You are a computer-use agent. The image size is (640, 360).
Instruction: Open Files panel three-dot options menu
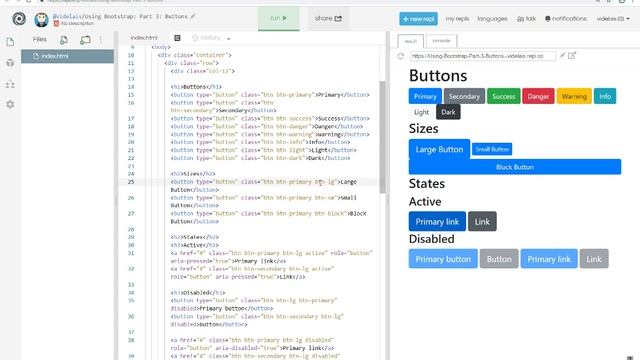click(100, 40)
